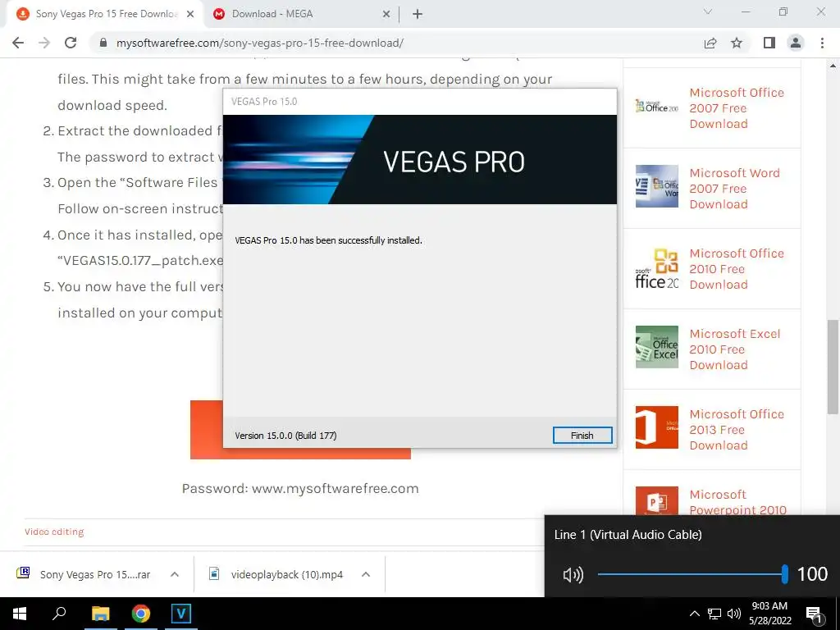Open Microsoft Excel 2010 Free Download link

coord(735,349)
